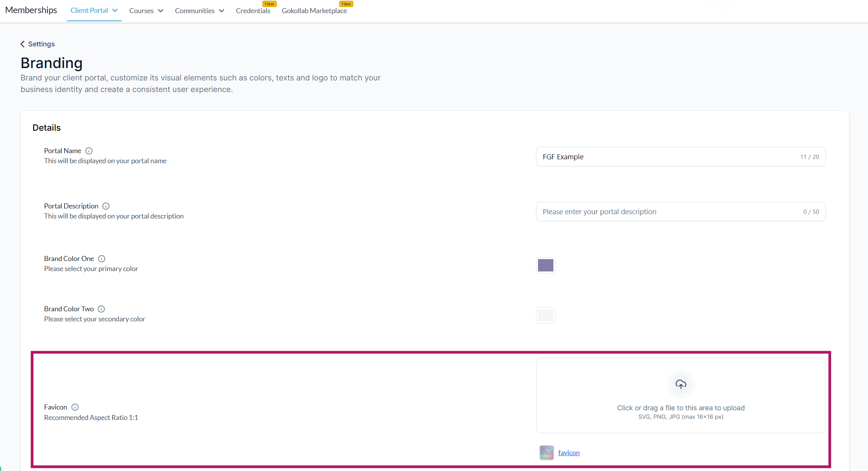
Task: Open the Brand Color Two swatch
Action: pos(545,316)
